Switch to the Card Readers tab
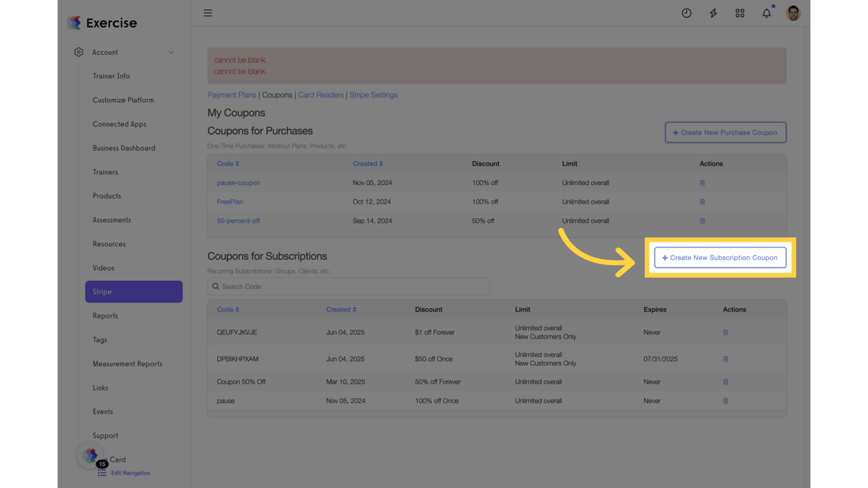Viewport: 868px width, 488px height. (x=320, y=95)
